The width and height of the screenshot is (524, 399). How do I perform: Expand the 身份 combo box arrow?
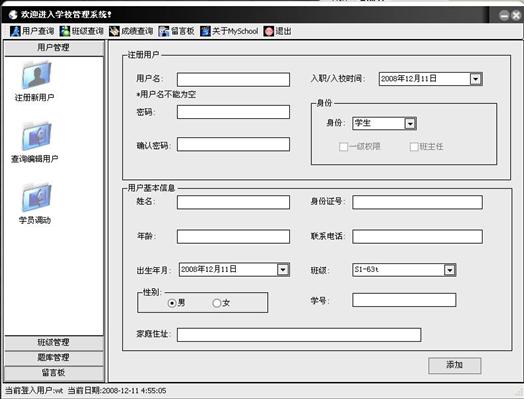click(x=410, y=124)
